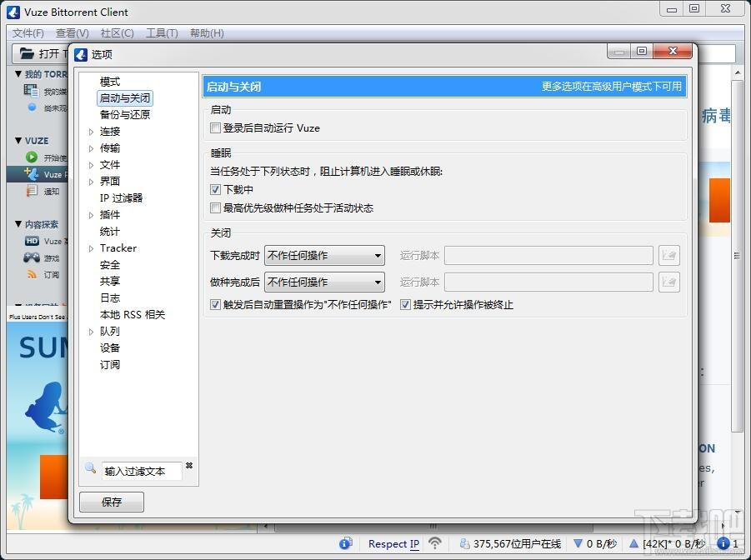
Task: Click the RSS subscription icon in sidebar
Action: (32, 274)
